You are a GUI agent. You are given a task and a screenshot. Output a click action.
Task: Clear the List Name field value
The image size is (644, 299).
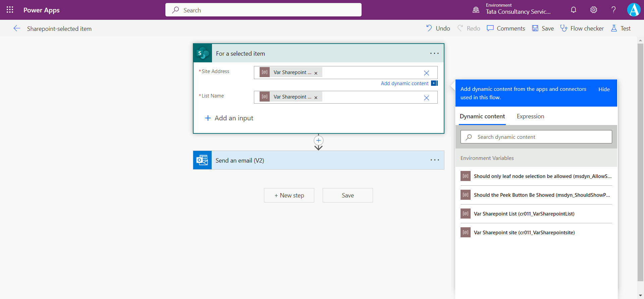(x=426, y=98)
